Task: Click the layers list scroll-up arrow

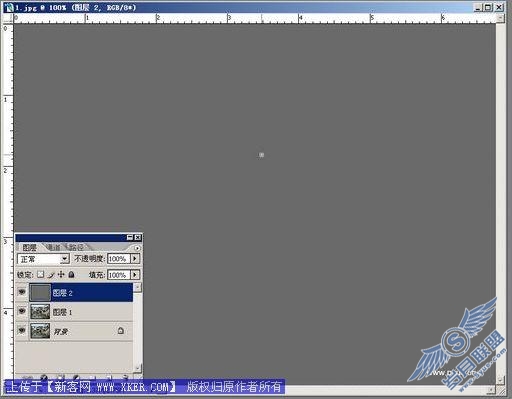Action: point(137,287)
